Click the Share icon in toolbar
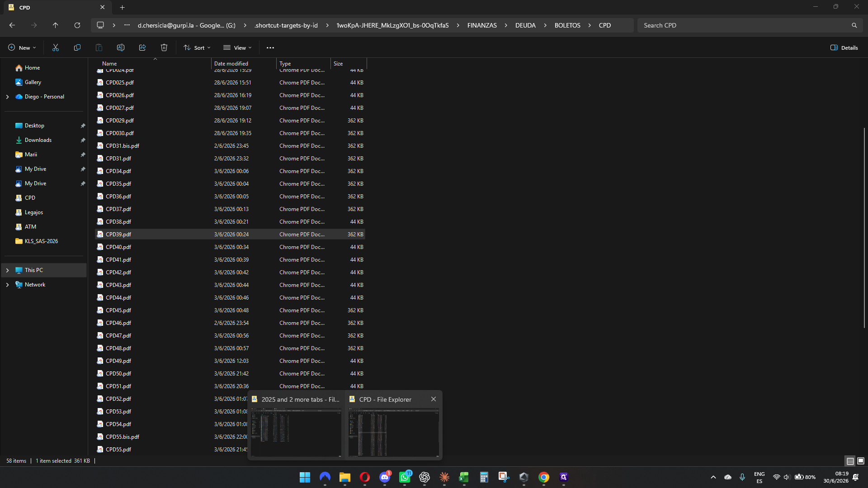Image resolution: width=868 pixels, height=488 pixels. (142, 47)
